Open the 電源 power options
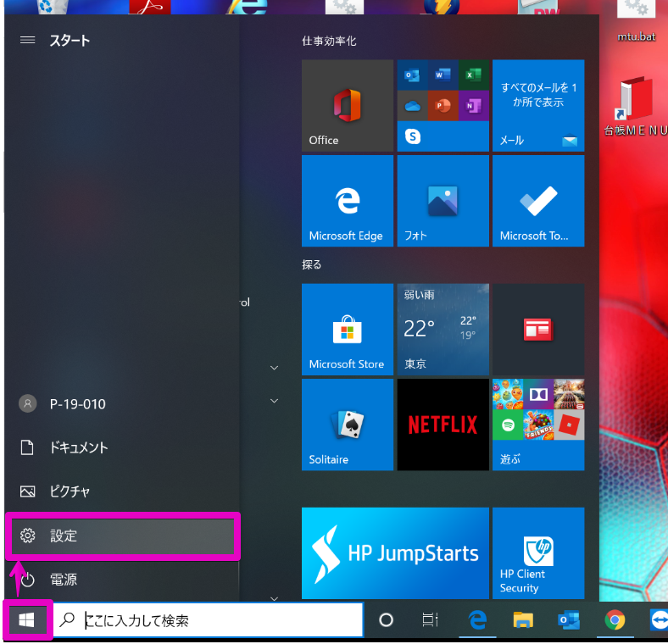This screenshot has height=644, width=668. [121, 580]
